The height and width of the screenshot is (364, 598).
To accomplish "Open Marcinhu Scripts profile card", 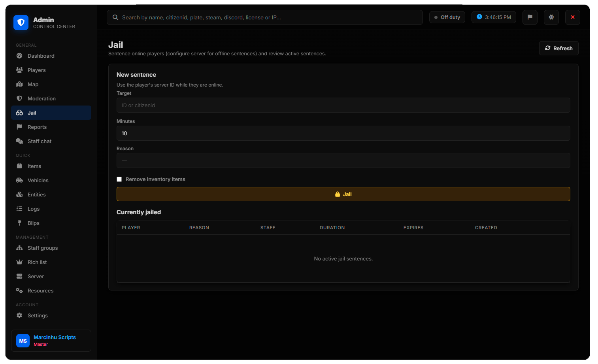I will 51,341.
